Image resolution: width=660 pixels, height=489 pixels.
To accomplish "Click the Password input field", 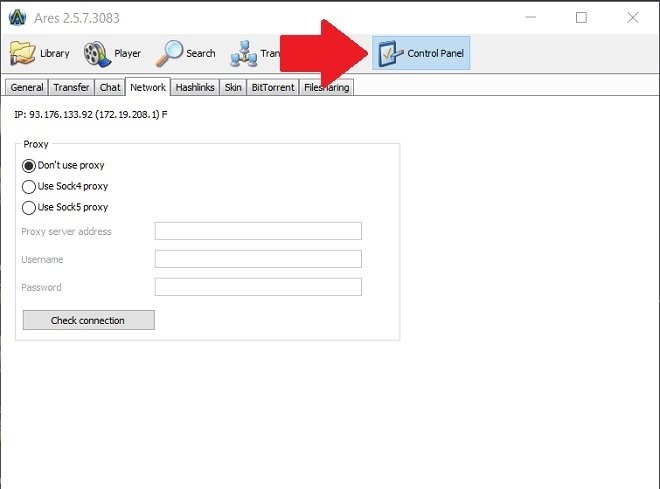I will coord(258,287).
